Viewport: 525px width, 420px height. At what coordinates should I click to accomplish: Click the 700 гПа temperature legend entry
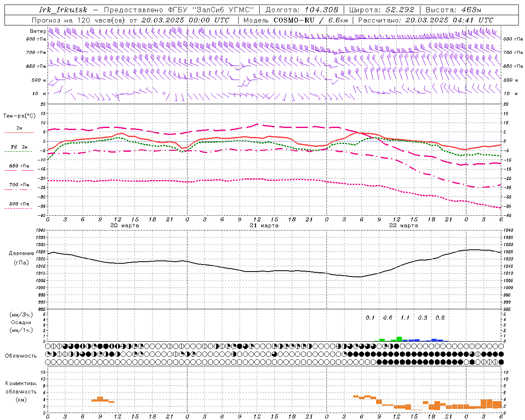(x=19, y=185)
